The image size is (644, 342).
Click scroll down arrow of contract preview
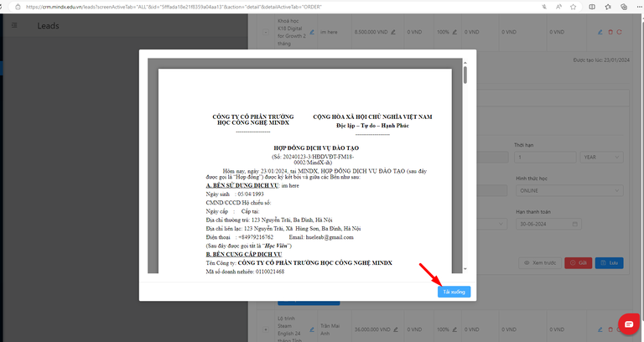click(x=465, y=269)
